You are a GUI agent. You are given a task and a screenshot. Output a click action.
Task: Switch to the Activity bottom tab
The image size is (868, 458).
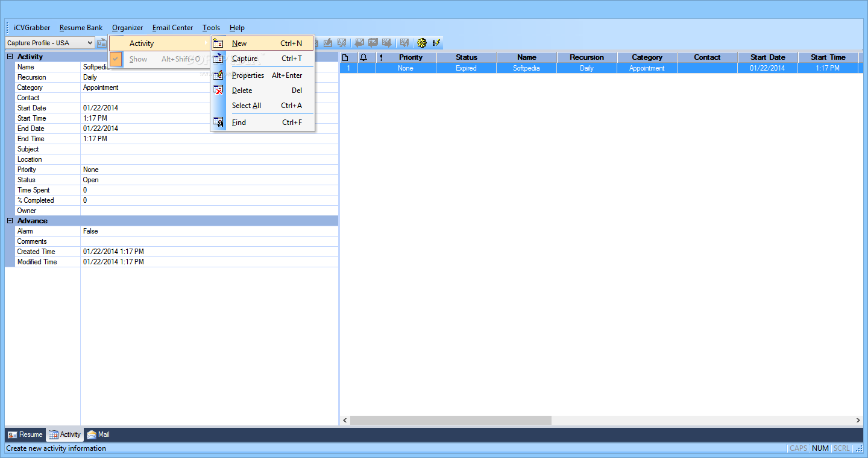click(64, 434)
